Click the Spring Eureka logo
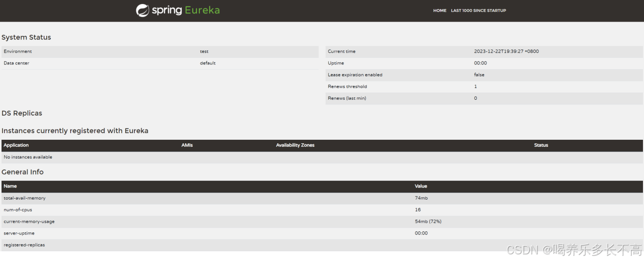 tap(178, 10)
